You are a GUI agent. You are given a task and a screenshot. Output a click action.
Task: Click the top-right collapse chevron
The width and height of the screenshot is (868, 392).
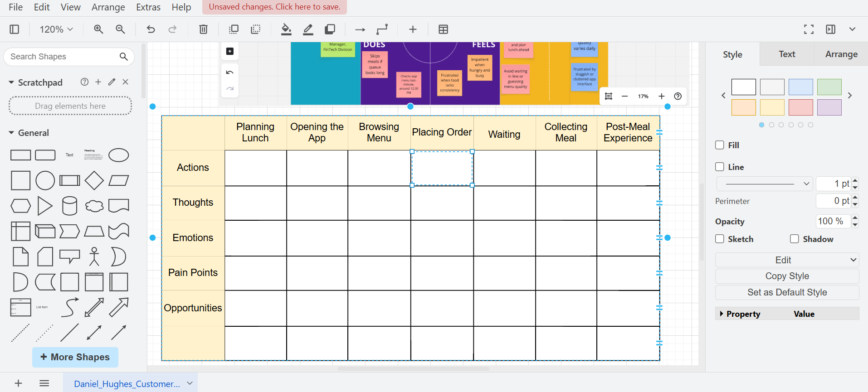[852, 29]
